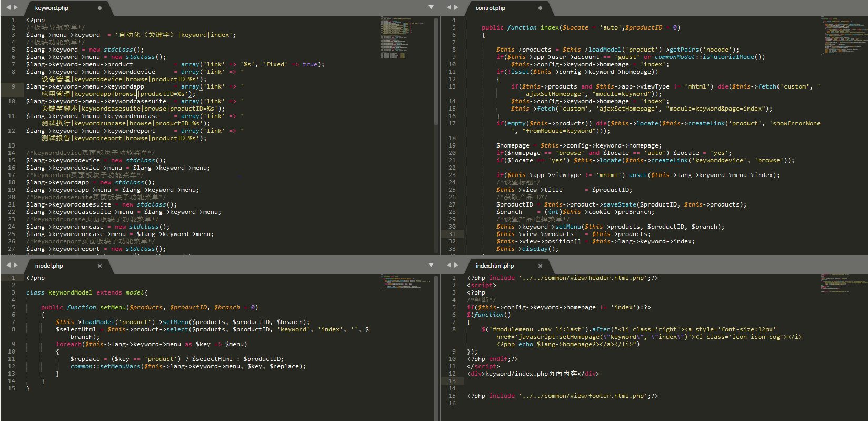The width and height of the screenshot is (868, 421).
Task: Click the unsaved dot on control.php tab
Action: point(540,8)
